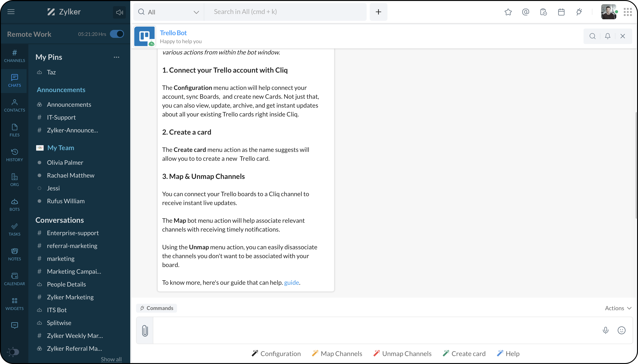Open the Trello Bot title link
Viewport: 638px width, 364px height.
(x=173, y=33)
